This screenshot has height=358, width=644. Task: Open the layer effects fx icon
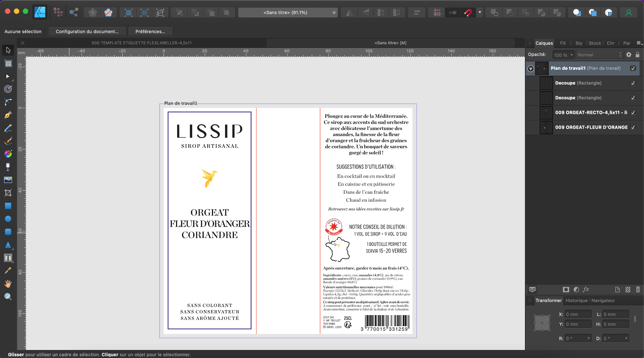tap(586, 290)
